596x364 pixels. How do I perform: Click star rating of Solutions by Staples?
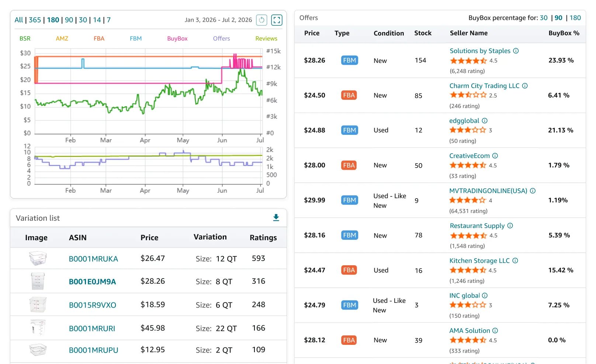[x=468, y=61]
